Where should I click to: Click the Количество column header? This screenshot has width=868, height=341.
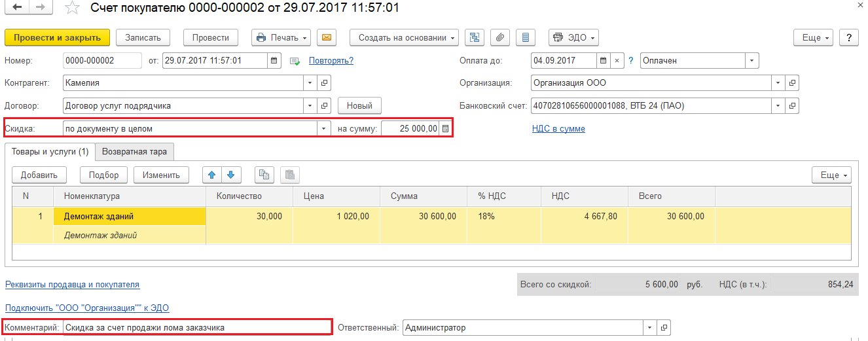249,196
